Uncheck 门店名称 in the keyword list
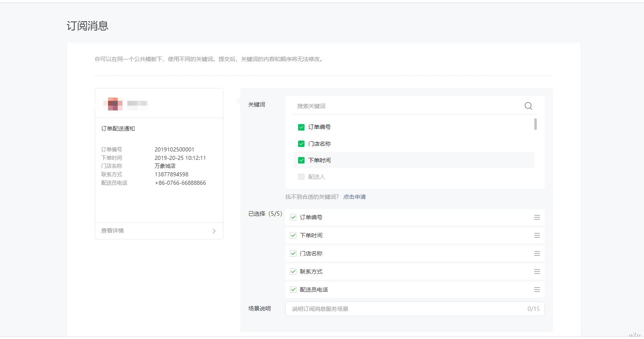 (301, 144)
